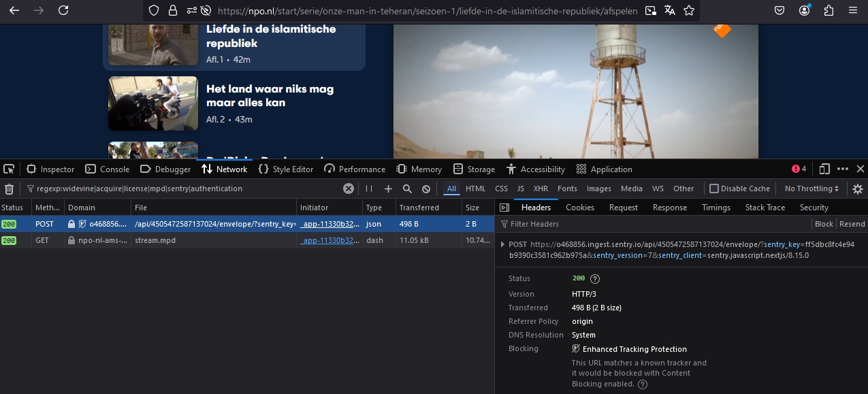Go back to the previous page
This screenshot has height=394, width=868.
[14, 10]
